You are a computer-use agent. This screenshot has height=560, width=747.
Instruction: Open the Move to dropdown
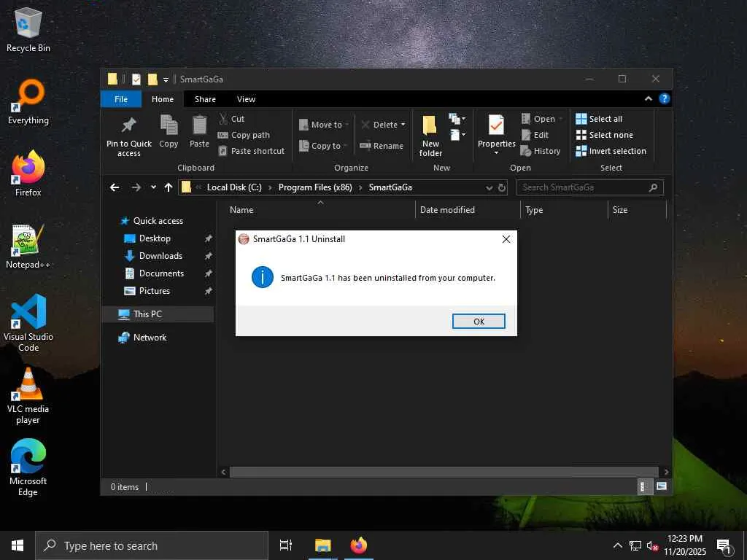coord(324,125)
